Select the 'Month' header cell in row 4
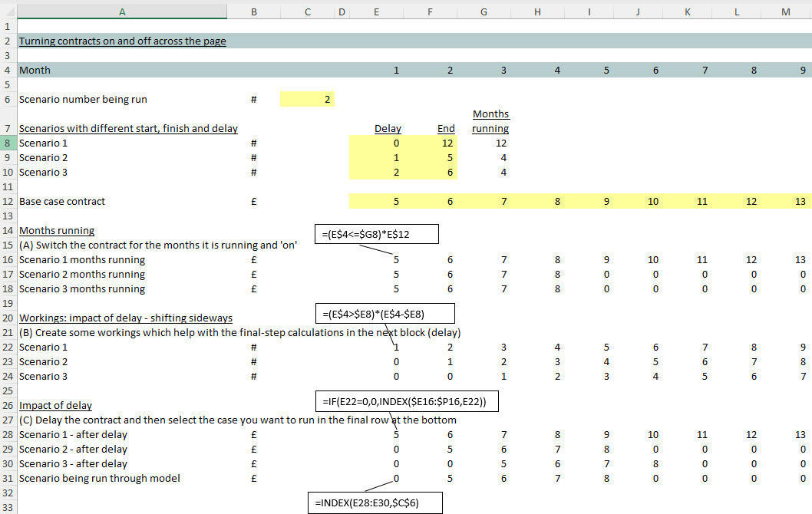Screen dimensions: 812x514 [35, 70]
